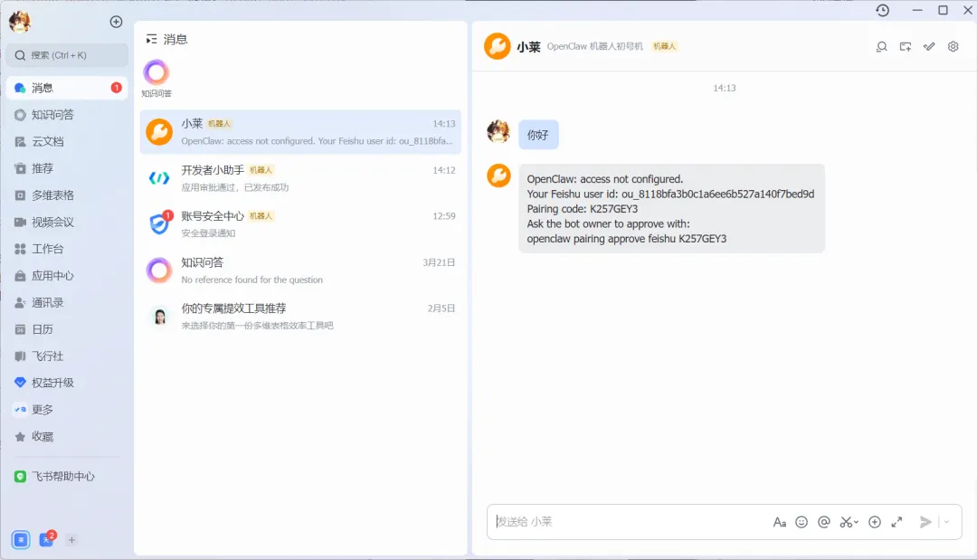Click the 消息 panel heading
This screenshot has width=977, height=560.
[x=175, y=39]
